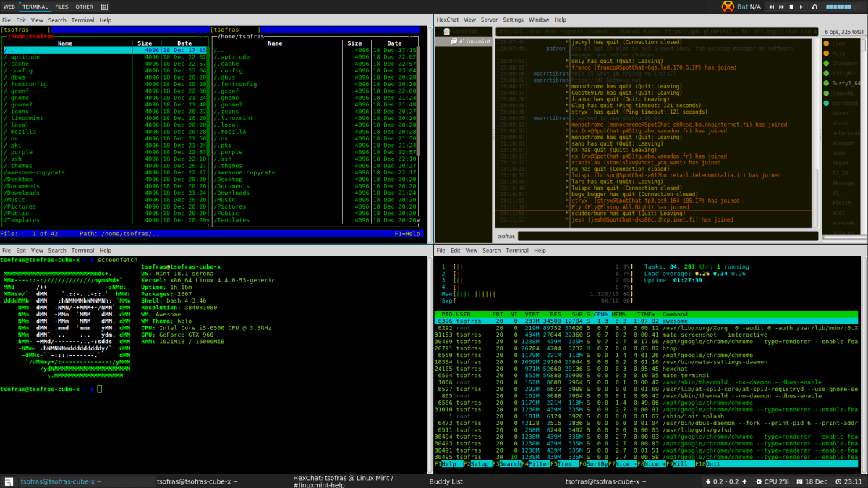
Task: Open the HexChat menu
Action: (x=448, y=20)
